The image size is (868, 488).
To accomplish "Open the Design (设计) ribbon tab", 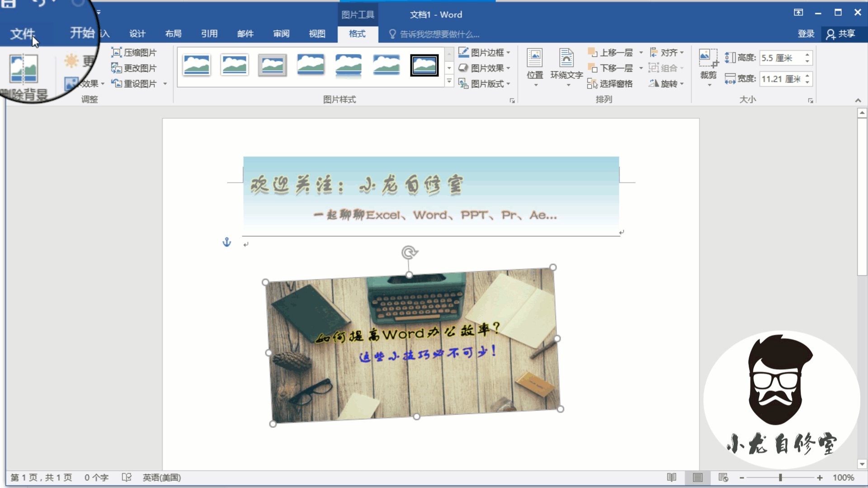I will [x=137, y=34].
